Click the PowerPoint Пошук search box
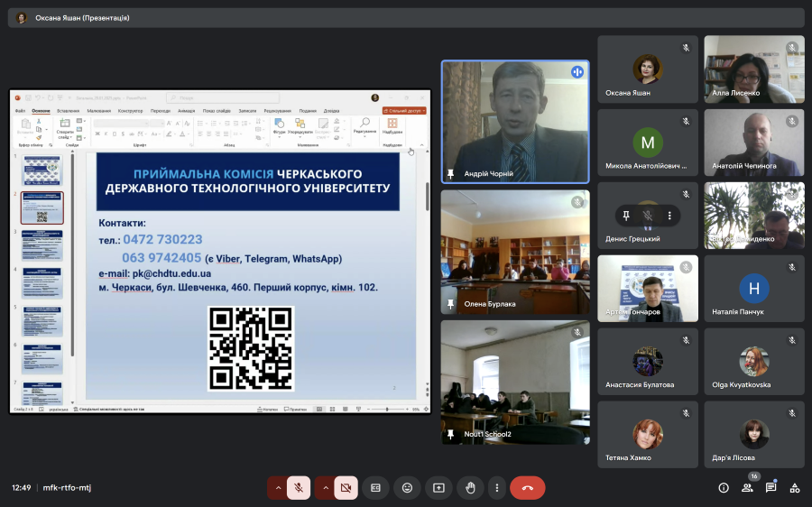812x507 pixels. click(x=223, y=97)
